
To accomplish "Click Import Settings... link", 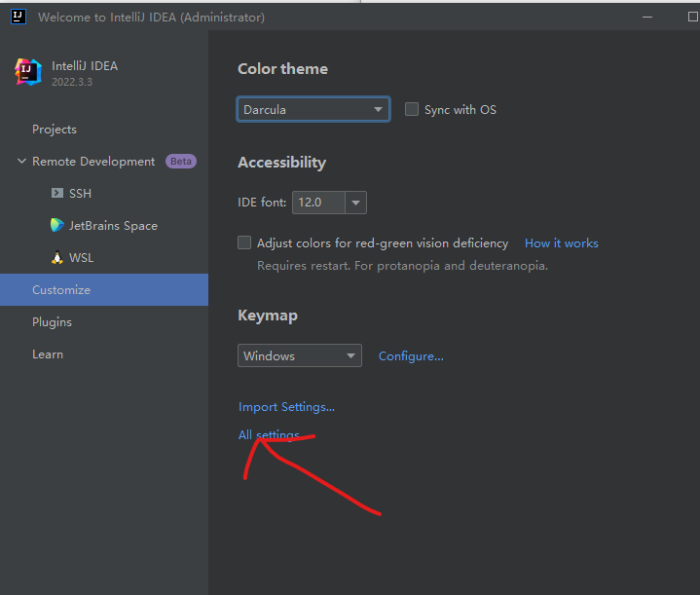I will (286, 407).
